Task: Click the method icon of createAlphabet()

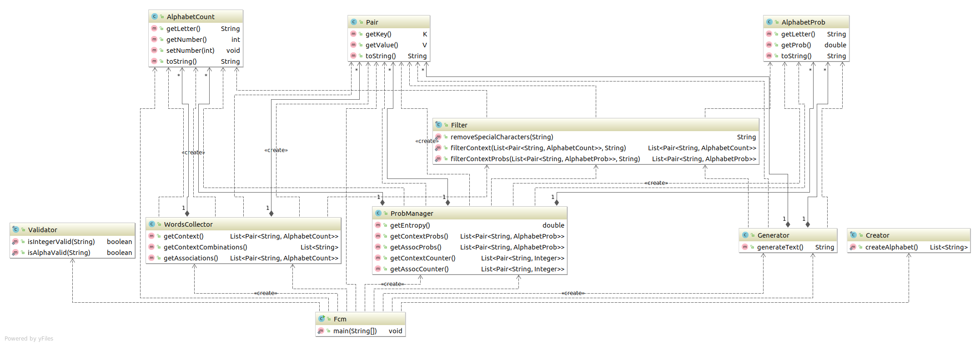Action: tap(853, 247)
